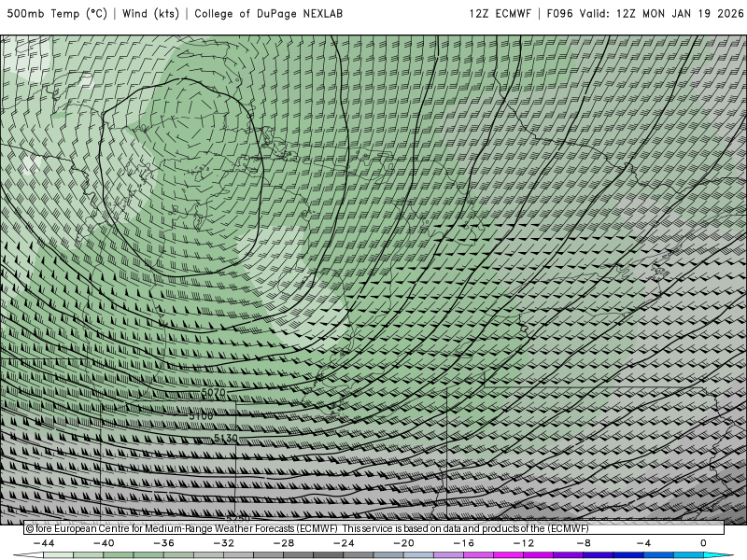
Task: Click the -40 value on the temperature scale
Action: pos(104,543)
